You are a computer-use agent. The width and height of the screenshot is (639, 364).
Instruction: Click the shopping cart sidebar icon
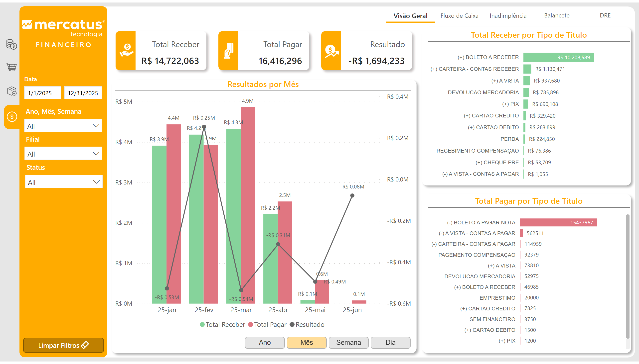pos(11,67)
